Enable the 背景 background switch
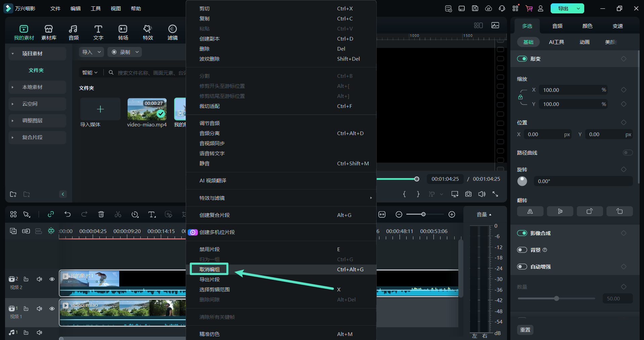 tap(522, 250)
